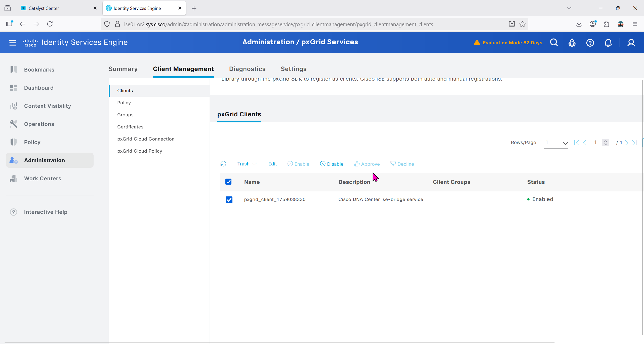
Task: Open Work Centers in sidebar
Action: [x=43, y=179]
